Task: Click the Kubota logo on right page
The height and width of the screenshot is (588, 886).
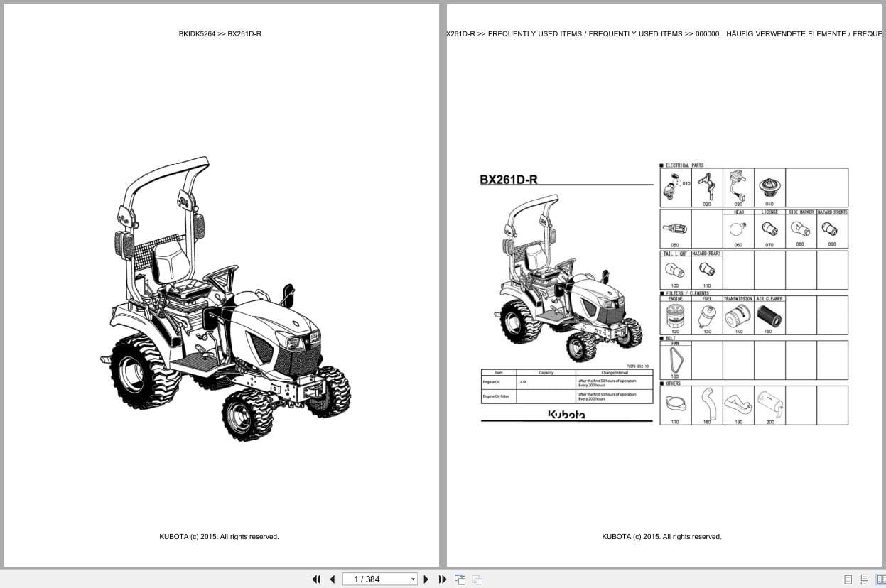Action: (x=566, y=414)
